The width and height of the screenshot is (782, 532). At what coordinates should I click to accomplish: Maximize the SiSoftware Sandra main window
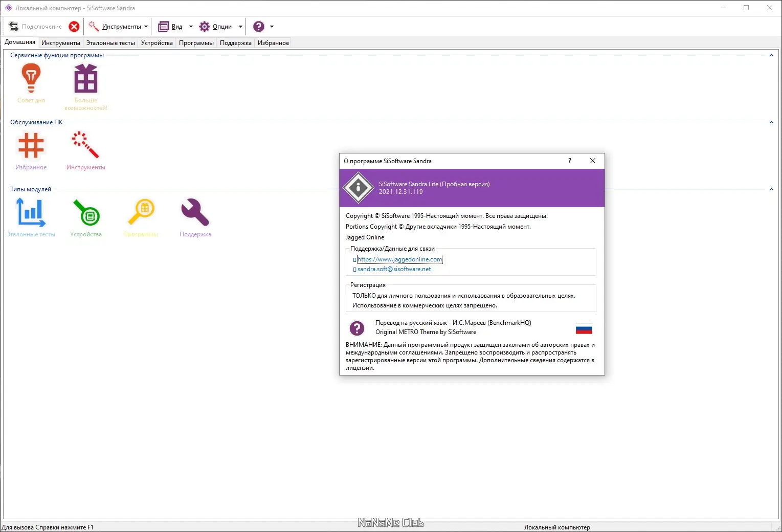746,8
